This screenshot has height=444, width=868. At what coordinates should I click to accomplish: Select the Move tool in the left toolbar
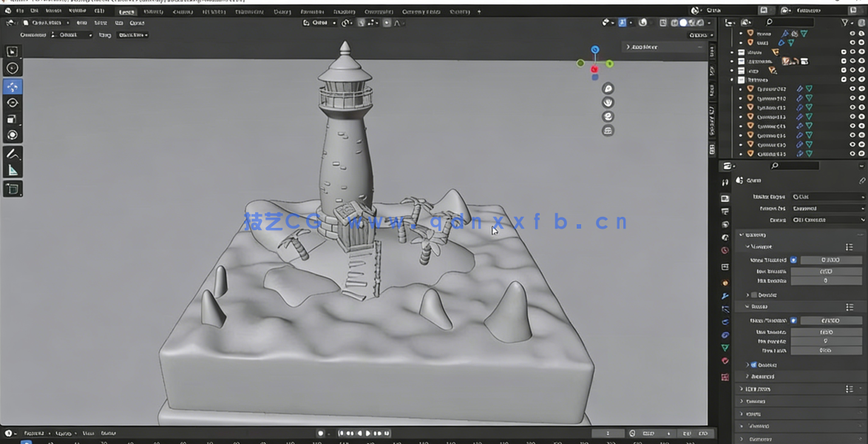coord(12,87)
